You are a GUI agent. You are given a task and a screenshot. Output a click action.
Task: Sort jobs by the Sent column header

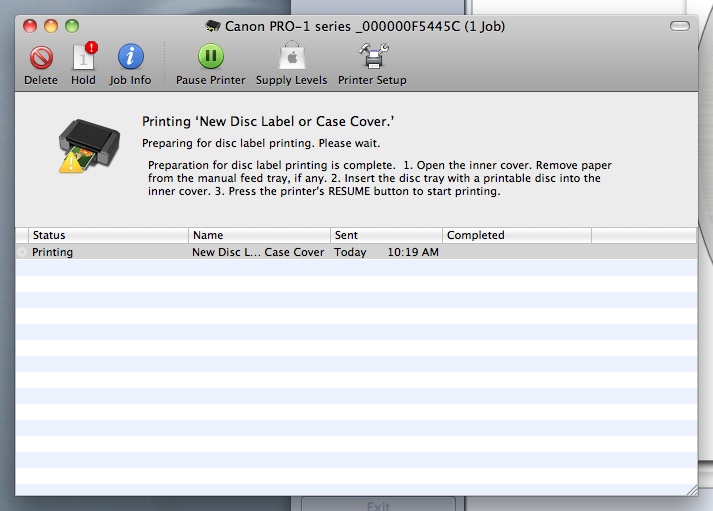tap(386, 235)
